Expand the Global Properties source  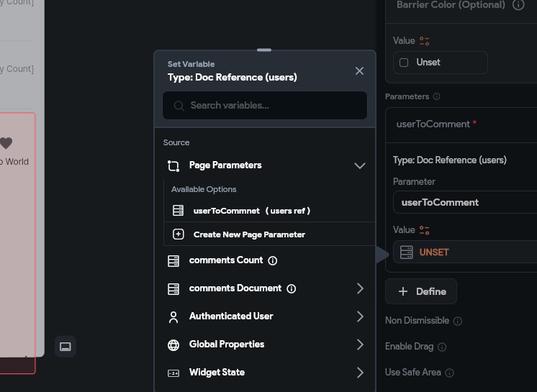pos(265,345)
